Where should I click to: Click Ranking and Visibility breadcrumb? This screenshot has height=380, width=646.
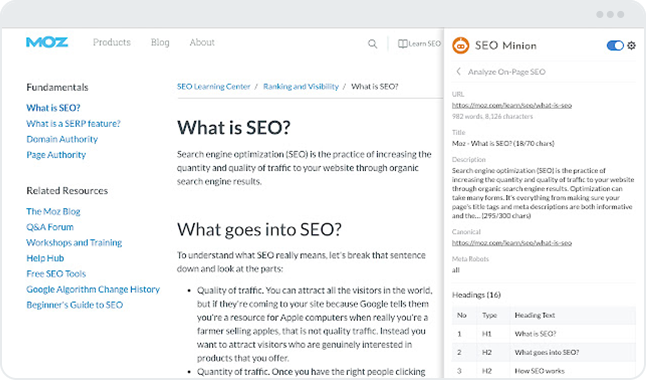[301, 87]
